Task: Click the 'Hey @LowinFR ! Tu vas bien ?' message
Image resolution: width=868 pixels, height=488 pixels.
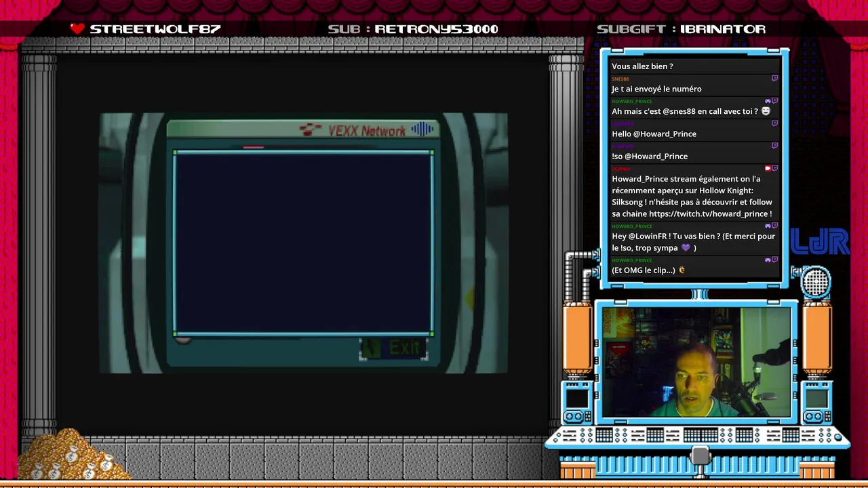Action: click(x=693, y=242)
